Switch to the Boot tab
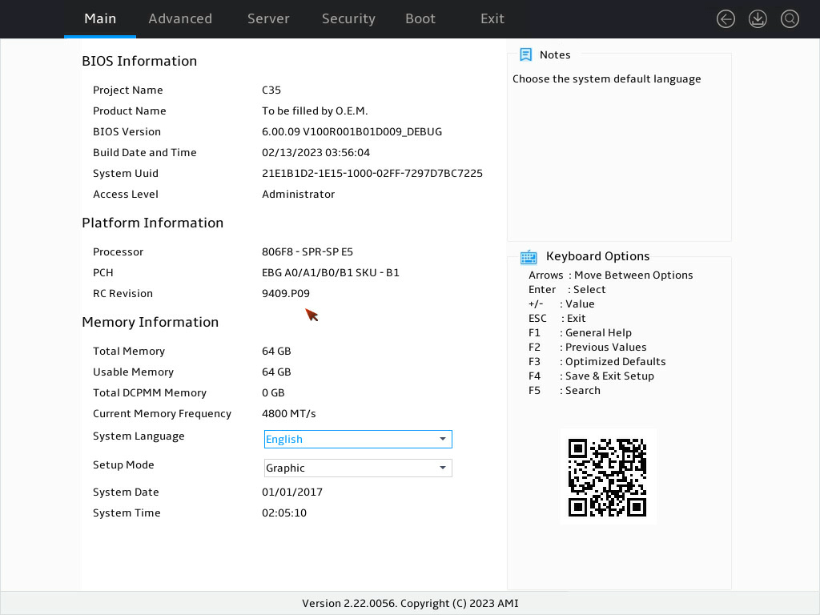821x615 pixels. pos(420,19)
